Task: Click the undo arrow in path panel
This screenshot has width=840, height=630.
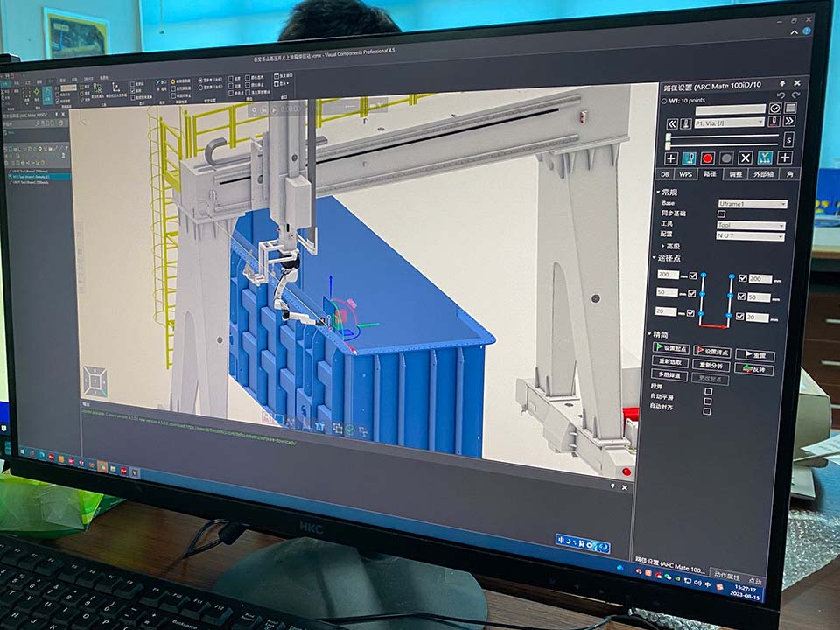Action: 781,94
